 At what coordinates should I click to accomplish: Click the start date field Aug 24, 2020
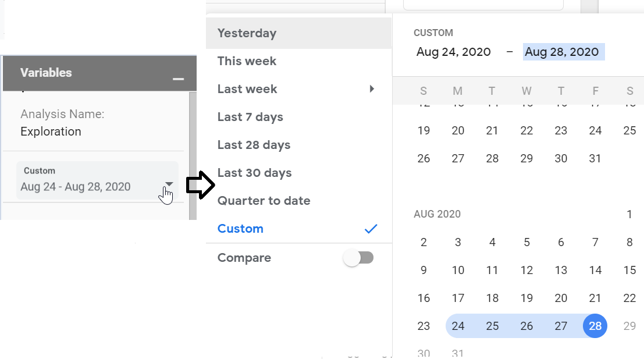[x=454, y=52]
